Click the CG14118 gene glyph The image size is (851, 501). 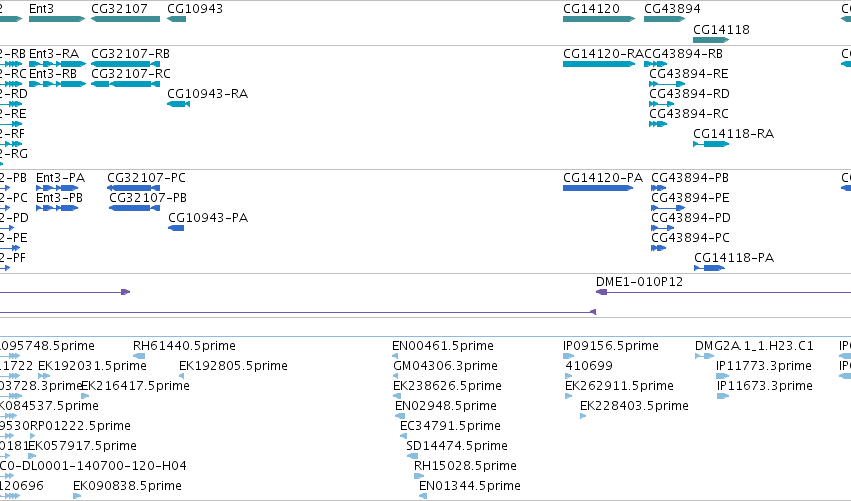point(712,40)
